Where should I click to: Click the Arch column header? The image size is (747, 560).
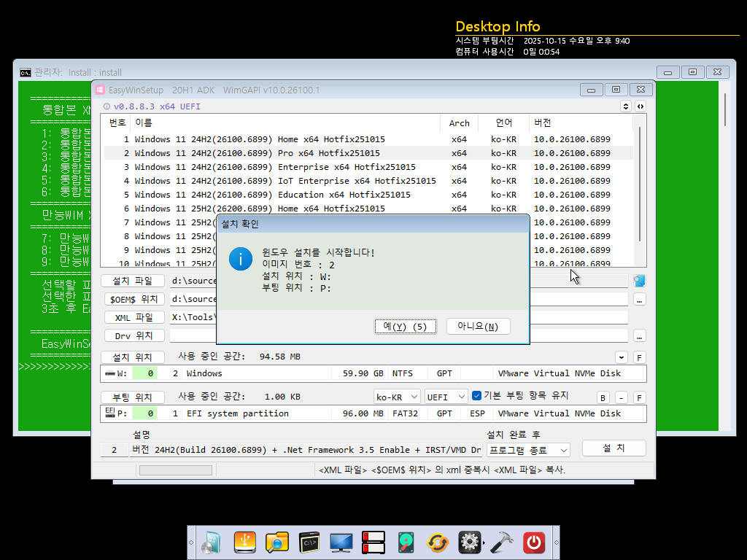point(460,122)
